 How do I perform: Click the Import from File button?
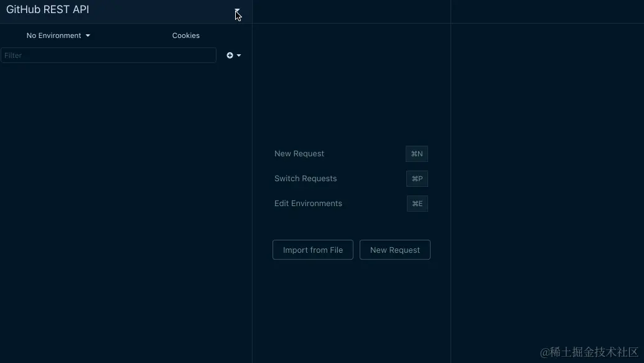(312, 250)
